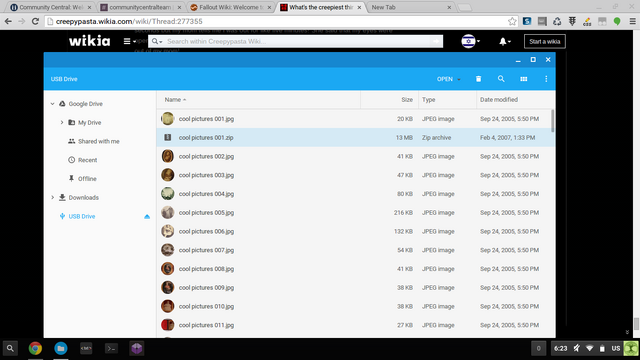
Task: Bookmark page with star icon
Action: coord(512,21)
